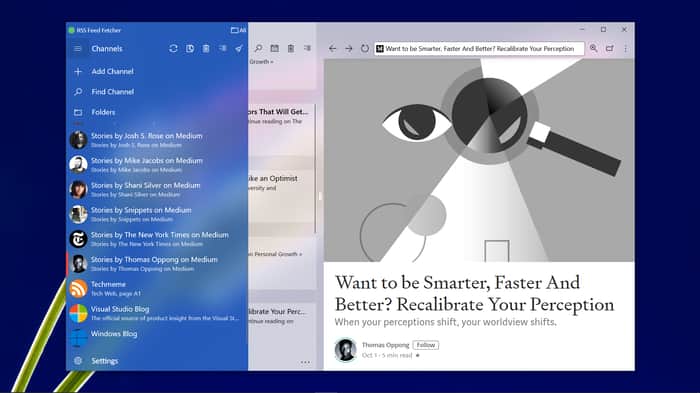Click the clock update-schedule icon in Channels toolbar
The height and width of the screenshot is (393, 700).
tap(190, 49)
